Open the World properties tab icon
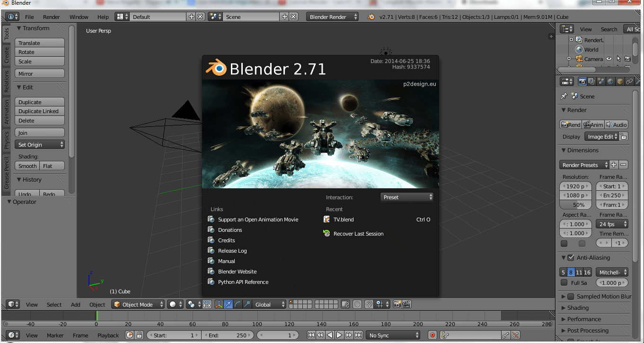The height and width of the screenshot is (343, 644). 610,81
